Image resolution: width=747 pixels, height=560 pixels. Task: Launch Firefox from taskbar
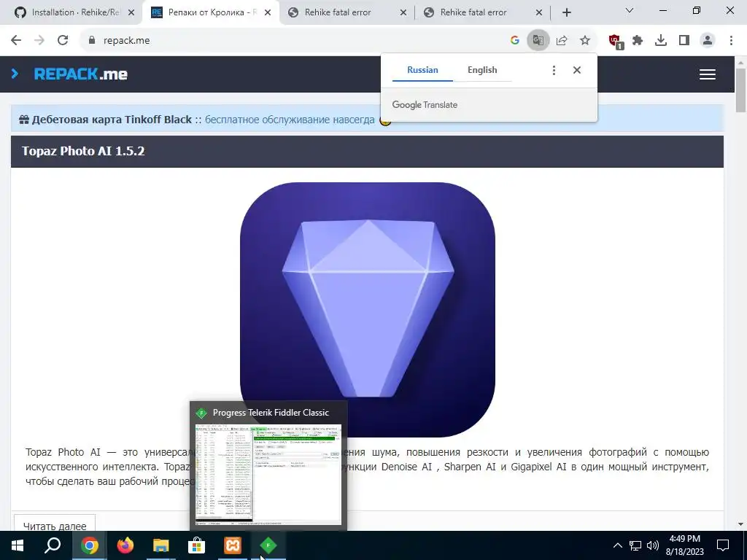tap(125, 545)
